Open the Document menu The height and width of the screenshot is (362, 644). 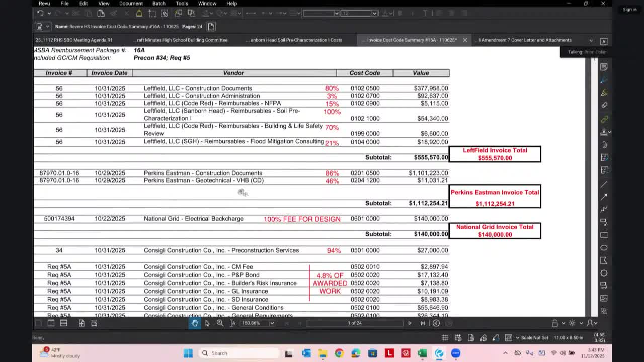click(x=131, y=4)
